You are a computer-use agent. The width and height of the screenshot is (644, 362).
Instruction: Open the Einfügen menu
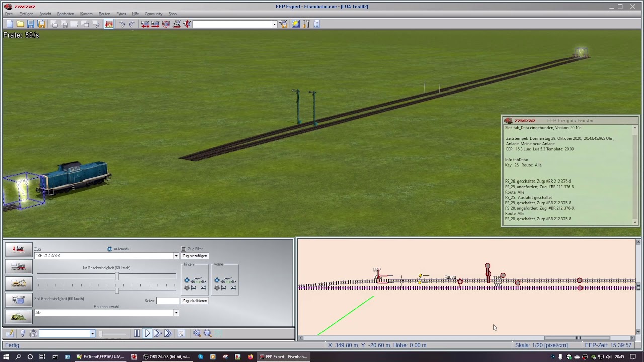(26, 14)
